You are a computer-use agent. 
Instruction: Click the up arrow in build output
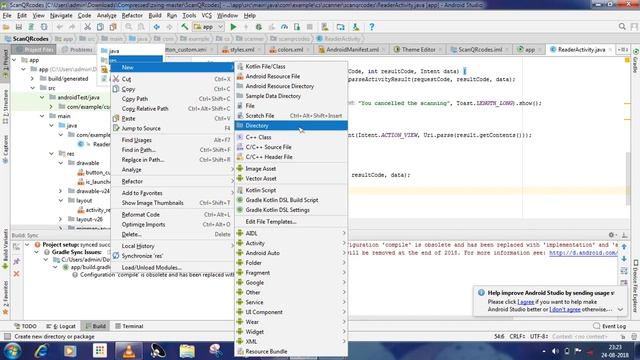(624, 247)
